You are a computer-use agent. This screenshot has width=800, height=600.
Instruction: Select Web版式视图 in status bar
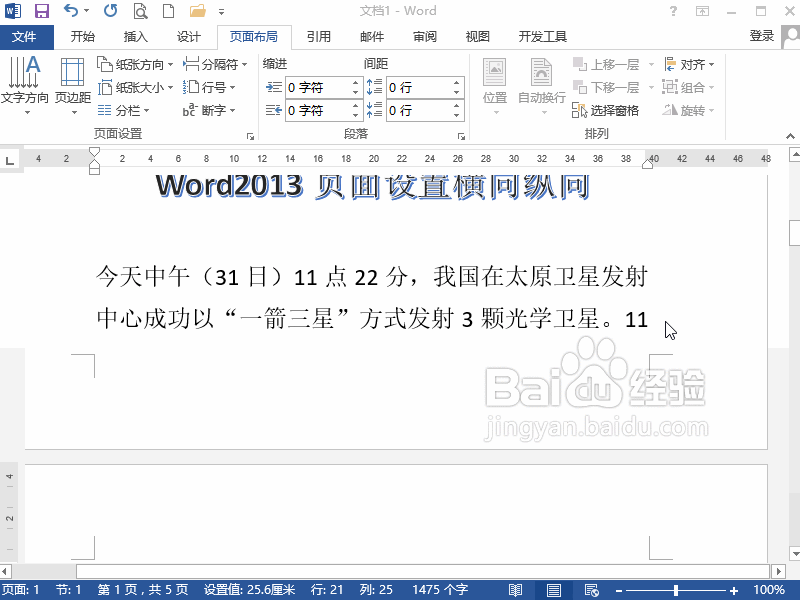[x=590, y=589]
